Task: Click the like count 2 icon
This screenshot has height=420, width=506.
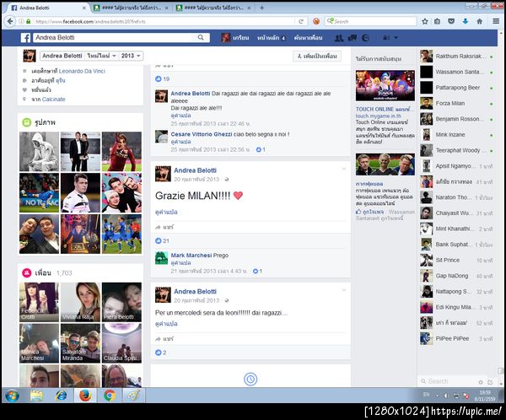Action: pos(159,353)
